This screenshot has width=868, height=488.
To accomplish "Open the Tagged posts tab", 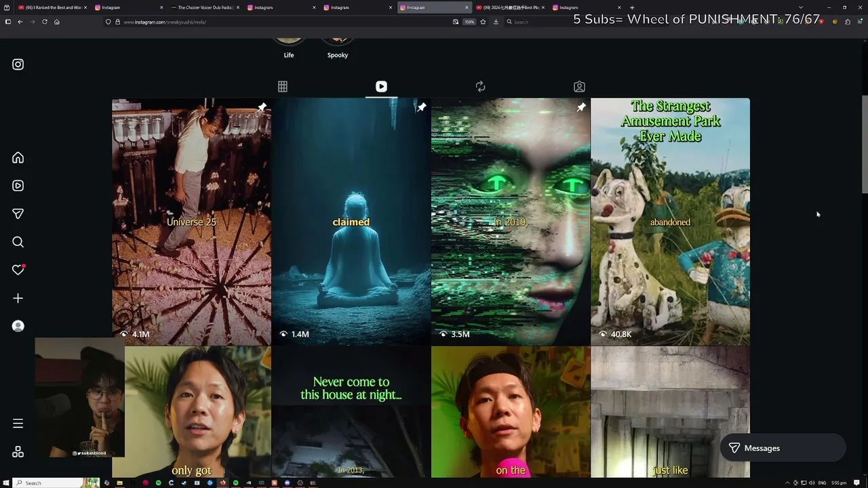I will [579, 87].
